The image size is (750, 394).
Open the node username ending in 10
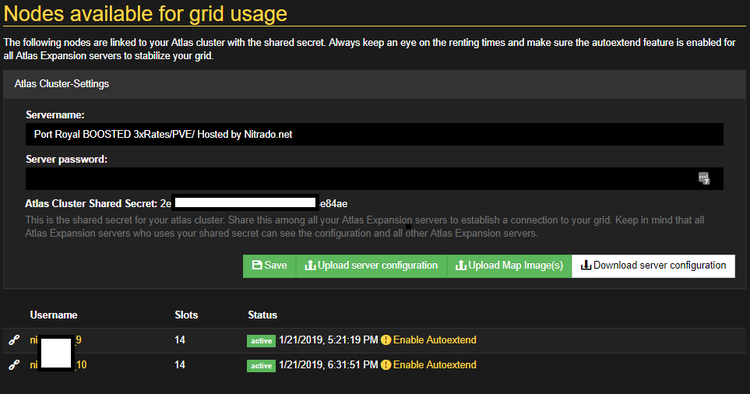(x=58, y=365)
